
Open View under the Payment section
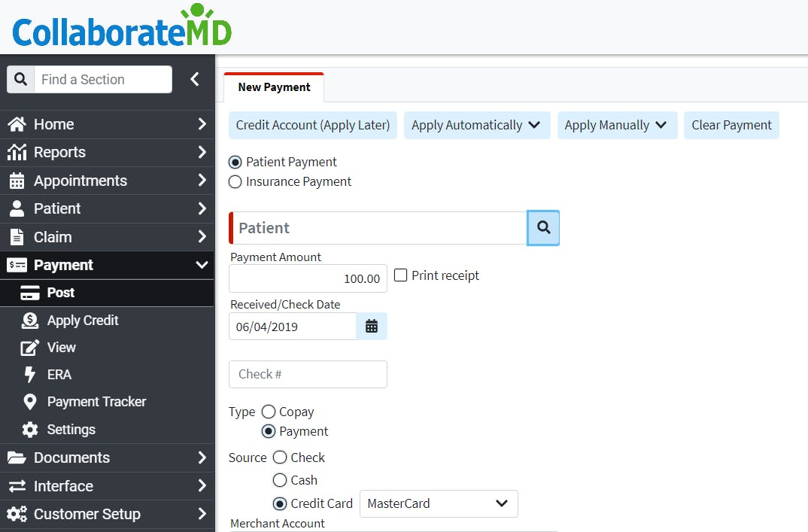coord(31,347)
